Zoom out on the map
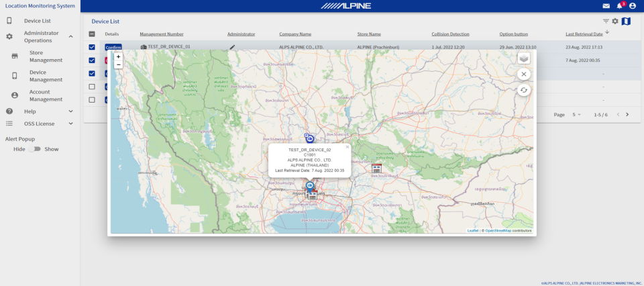644x286 pixels. 118,64
